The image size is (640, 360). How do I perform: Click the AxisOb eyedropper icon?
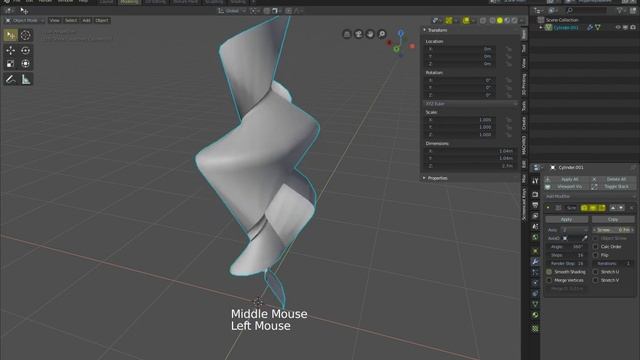pos(584,238)
